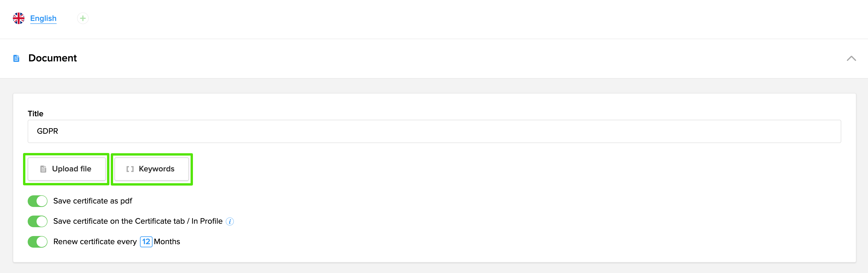
Task: Disable Save certificate on Certificate tab switch
Action: [37, 221]
